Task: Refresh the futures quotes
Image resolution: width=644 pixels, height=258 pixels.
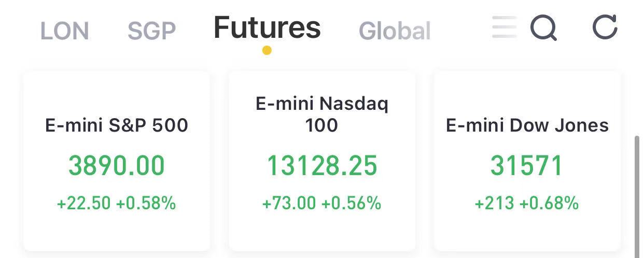Action: click(605, 26)
